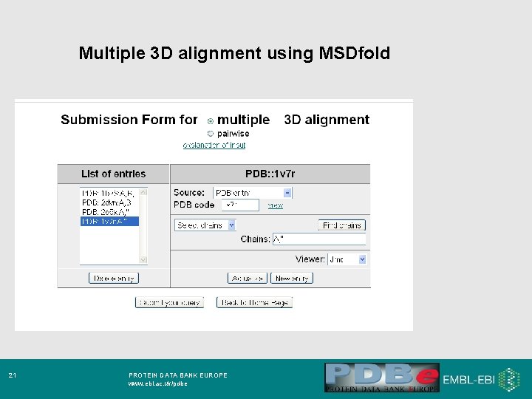Viewport: 532px width, 399px height.
Task: Open the Viewer dropdown
Action: pos(347,259)
